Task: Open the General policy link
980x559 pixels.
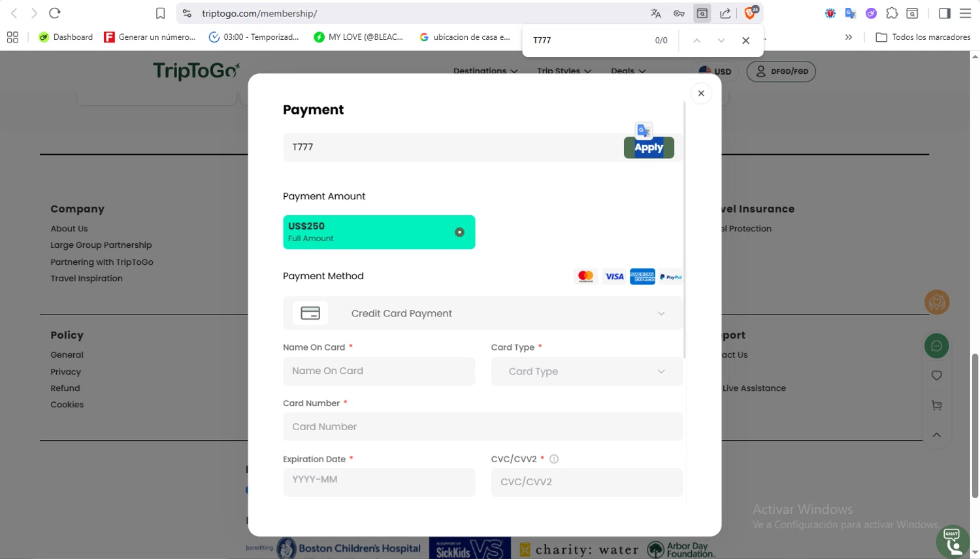Action: coord(67,355)
